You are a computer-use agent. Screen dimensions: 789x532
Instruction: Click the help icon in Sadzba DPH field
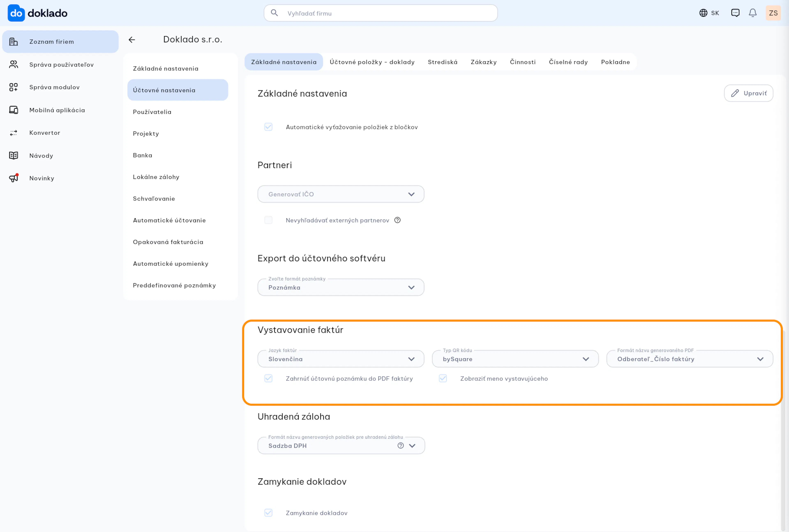click(401, 446)
